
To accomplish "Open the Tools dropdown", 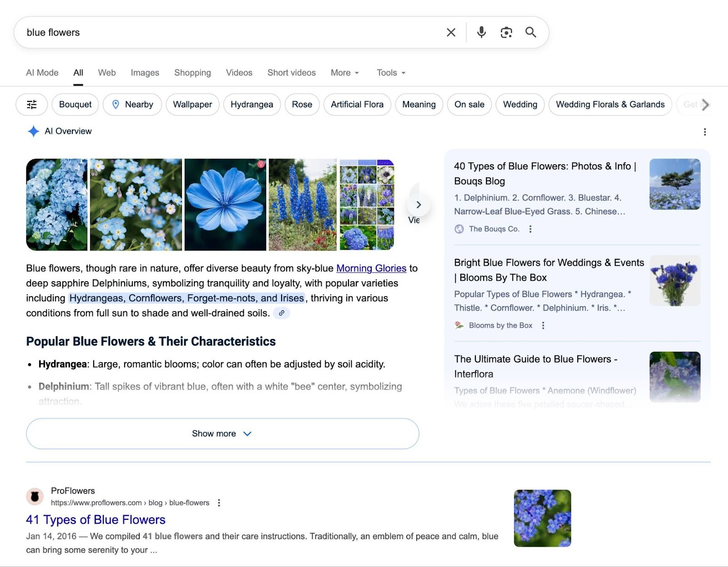I will click(x=389, y=73).
